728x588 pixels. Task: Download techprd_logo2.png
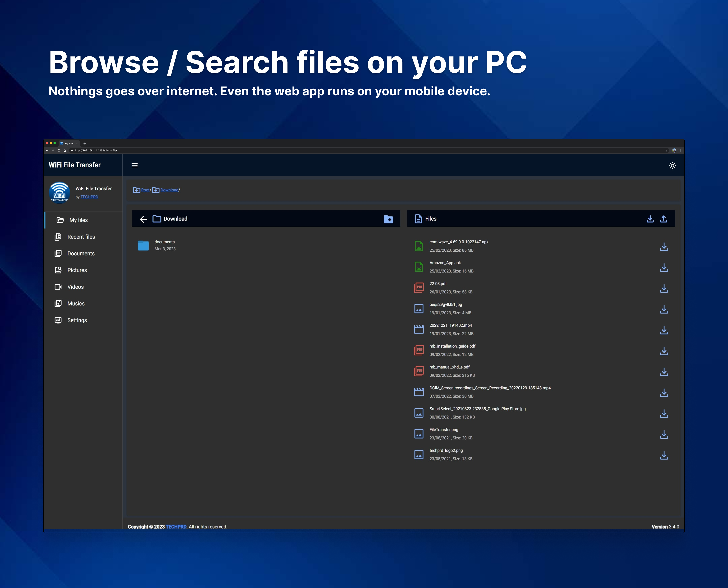pyautogui.click(x=664, y=455)
